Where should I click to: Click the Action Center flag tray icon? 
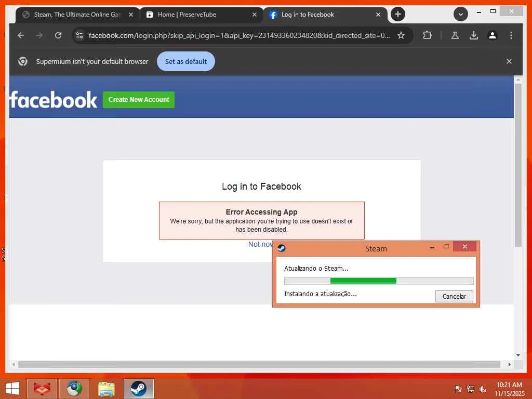pyautogui.click(x=458, y=389)
